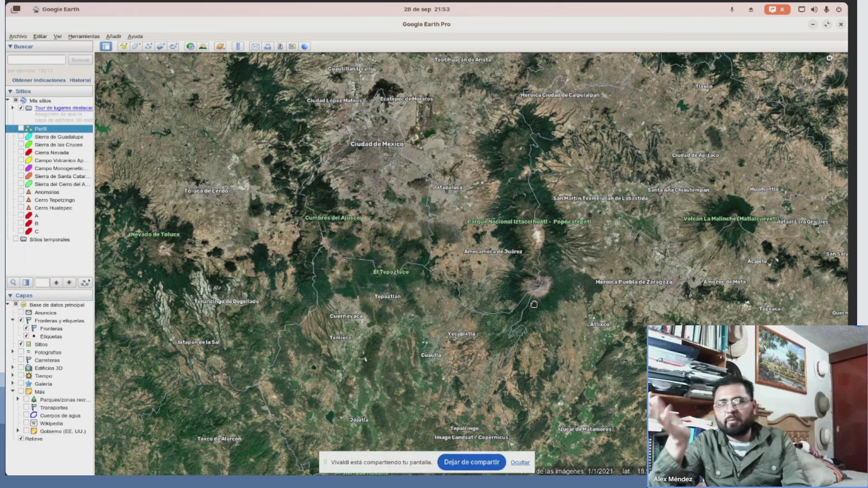Screen dimensions: 868x488
Task: Click the opacity field below Sitios list
Action: [42, 282]
